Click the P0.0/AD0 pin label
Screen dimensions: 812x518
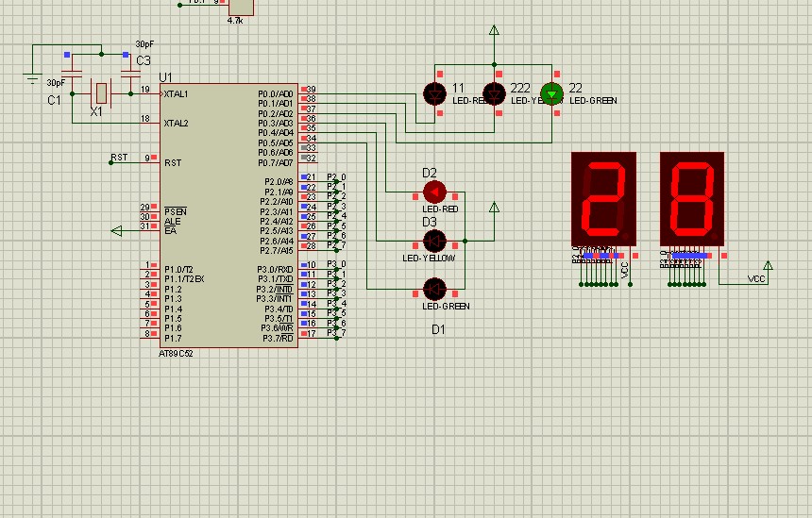[276, 94]
